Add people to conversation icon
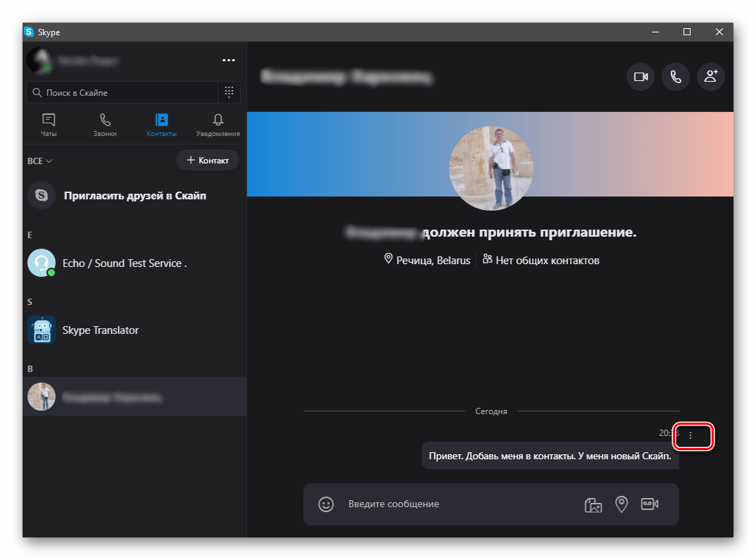The image size is (756, 560). pyautogui.click(x=711, y=77)
